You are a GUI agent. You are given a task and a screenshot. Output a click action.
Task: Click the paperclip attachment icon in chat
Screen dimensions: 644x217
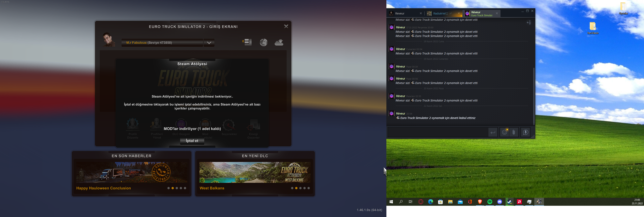click(514, 132)
